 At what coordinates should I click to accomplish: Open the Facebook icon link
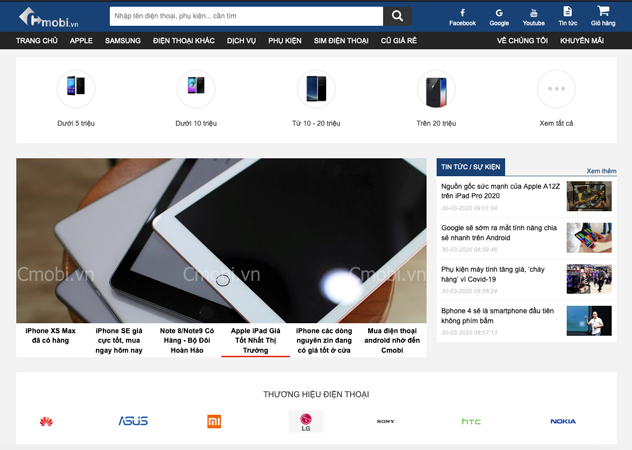tap(462, 15)
